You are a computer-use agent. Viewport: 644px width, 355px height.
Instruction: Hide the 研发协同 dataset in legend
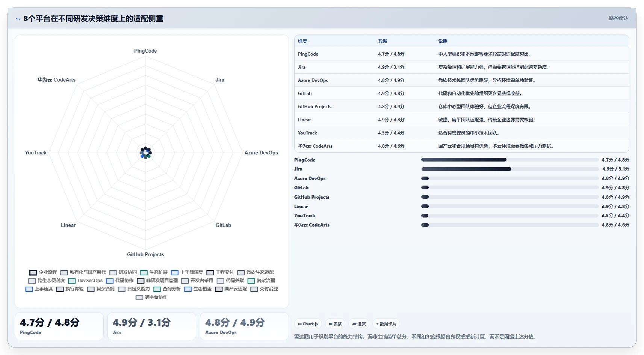point(123,272)
